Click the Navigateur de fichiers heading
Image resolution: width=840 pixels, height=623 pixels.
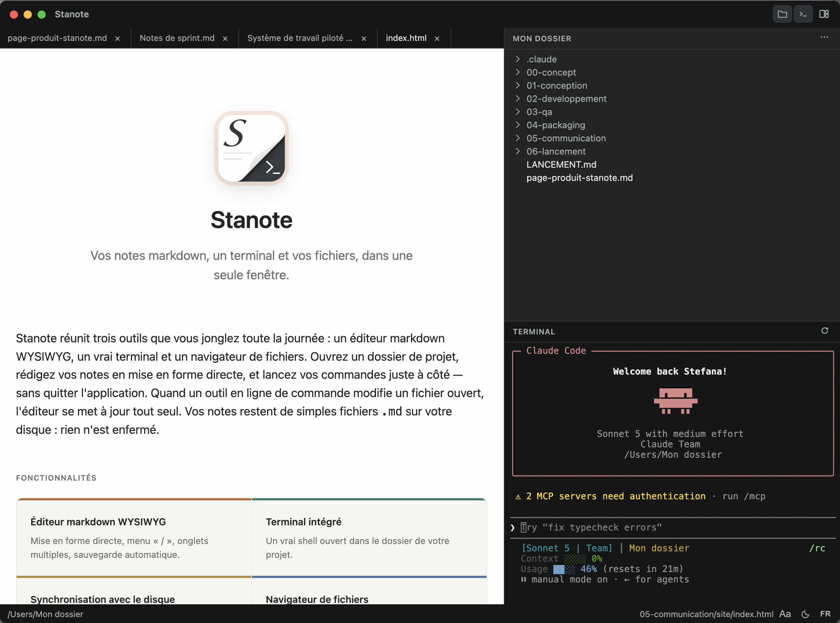(x=317, y=599)
